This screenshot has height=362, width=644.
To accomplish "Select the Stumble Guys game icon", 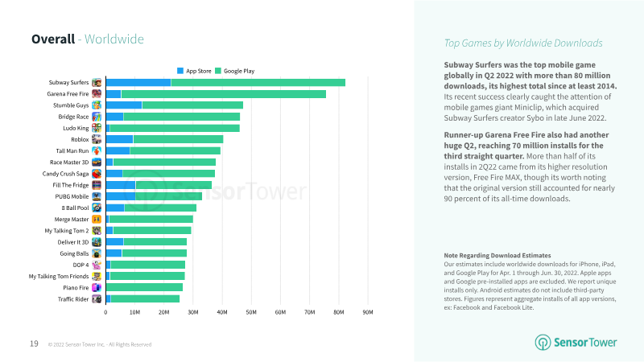I will 97,105.
